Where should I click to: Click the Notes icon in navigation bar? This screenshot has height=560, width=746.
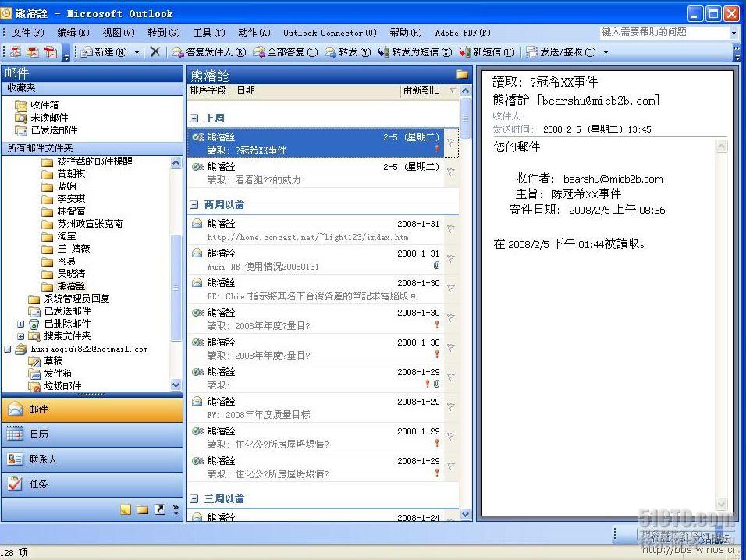click(x=125, y=509)
